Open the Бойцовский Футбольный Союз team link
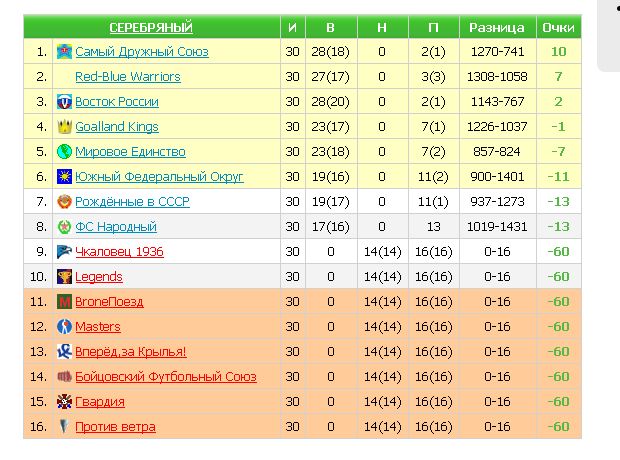620x460 pixels. [x=165, y=377]
